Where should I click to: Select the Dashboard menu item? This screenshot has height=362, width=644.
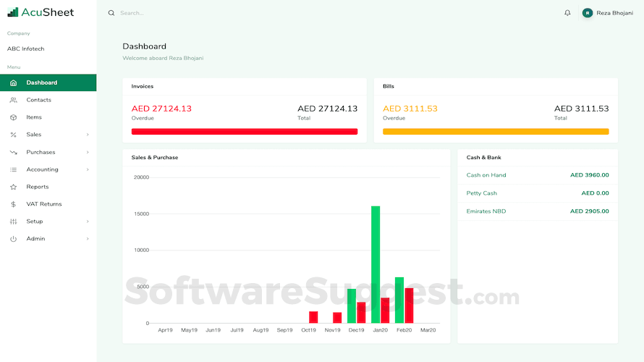48,83
